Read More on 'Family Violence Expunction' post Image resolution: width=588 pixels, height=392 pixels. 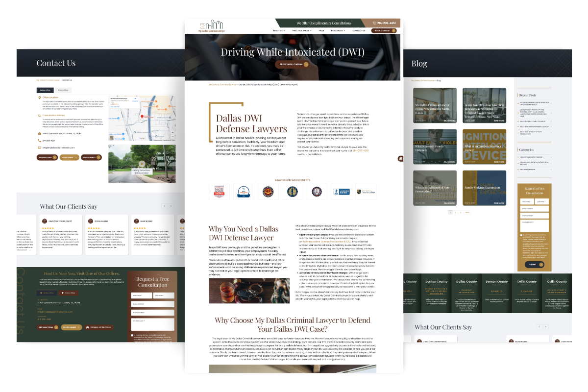[x=499, y=203]
